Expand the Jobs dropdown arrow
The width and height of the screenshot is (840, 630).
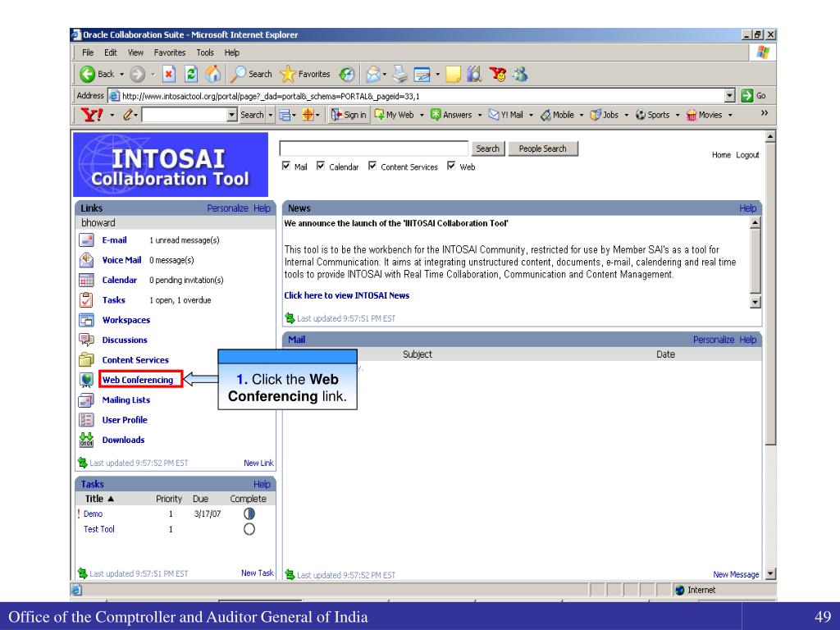point(626,115)
